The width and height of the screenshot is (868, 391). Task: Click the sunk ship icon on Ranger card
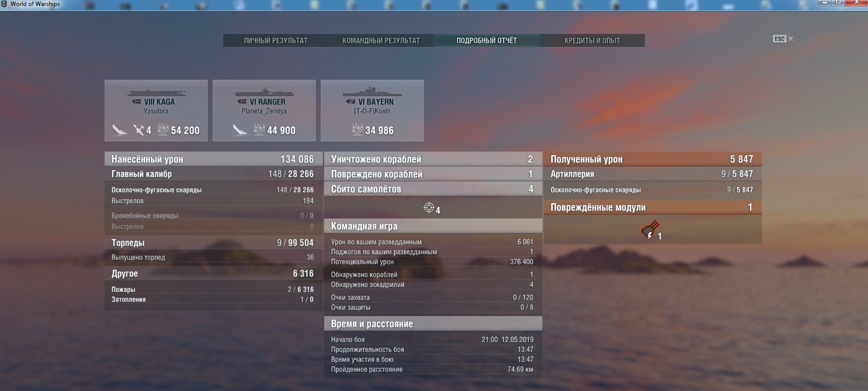click(x=240, y=130)
